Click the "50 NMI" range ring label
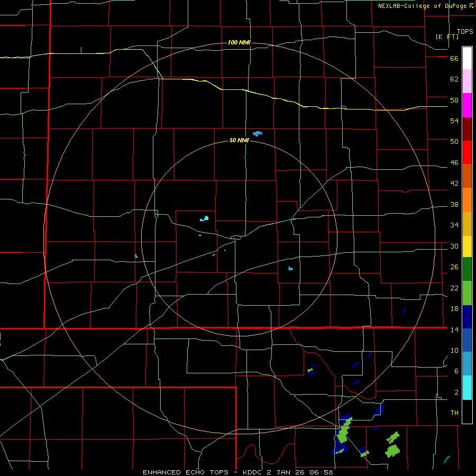The width and height of the screenshot is (476, 476). coord(239,140)
